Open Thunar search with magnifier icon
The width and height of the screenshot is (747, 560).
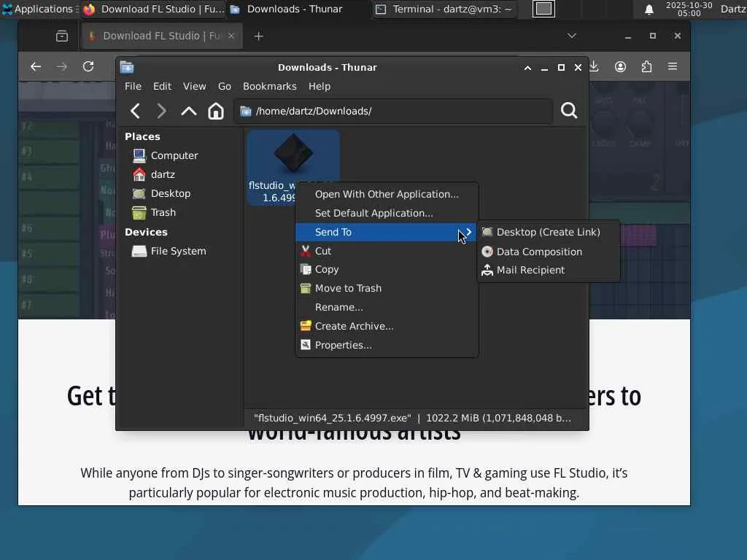[569, 111]
